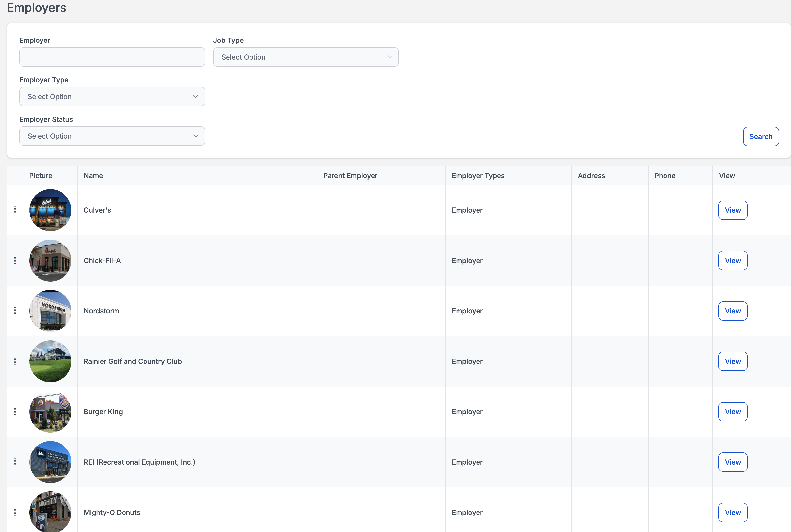The width and height of the screenshot is (791, 532).
Task: Click the name 'Mighty-O Donuts'
Action: point(112,512)
